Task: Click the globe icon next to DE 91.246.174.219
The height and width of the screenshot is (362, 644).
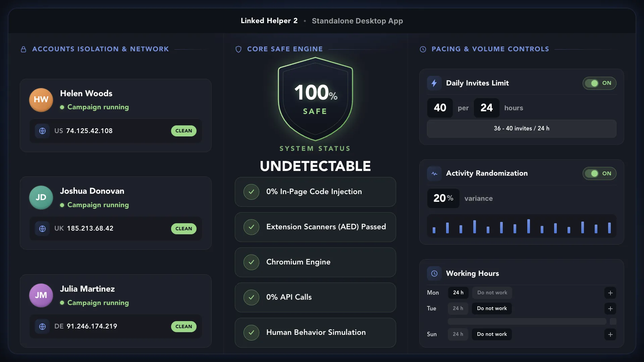Action: click(42, 326)
